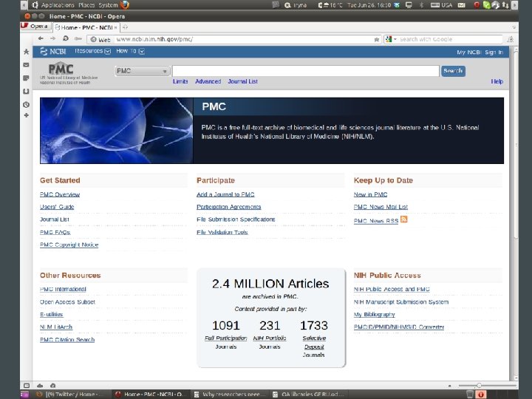Image resolution: width=532 pixels, height=399 pixels.
Task: Open the Opera menu button
Action: point(35,27)
